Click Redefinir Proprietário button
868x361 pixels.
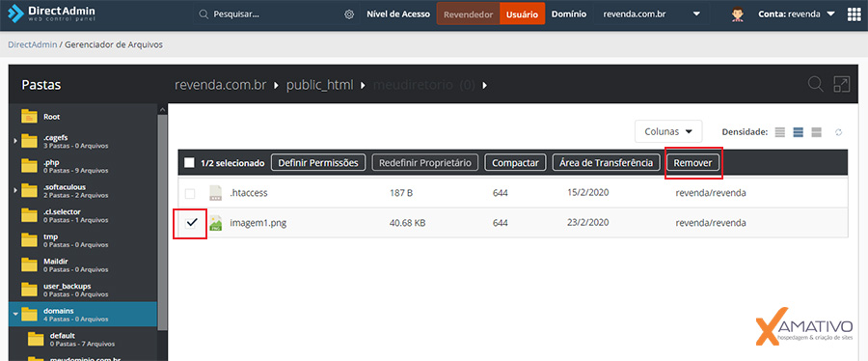pyautogui.click(x=424, y=163)
